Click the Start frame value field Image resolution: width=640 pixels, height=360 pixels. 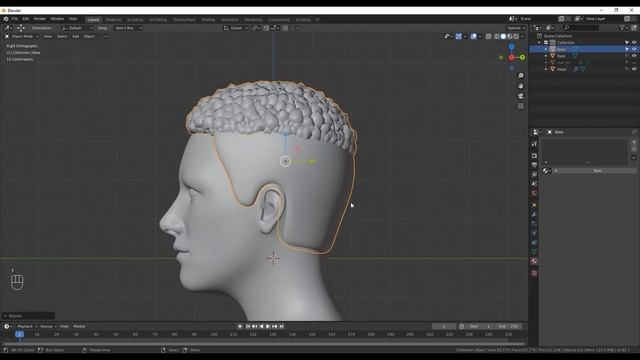[x=481, y=327]
